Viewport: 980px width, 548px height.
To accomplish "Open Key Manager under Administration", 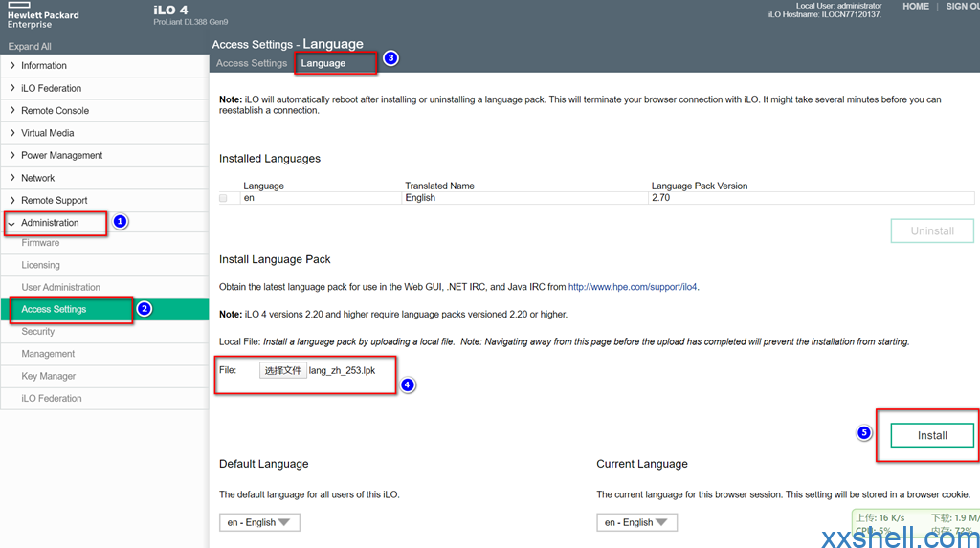I will [48, 376].
